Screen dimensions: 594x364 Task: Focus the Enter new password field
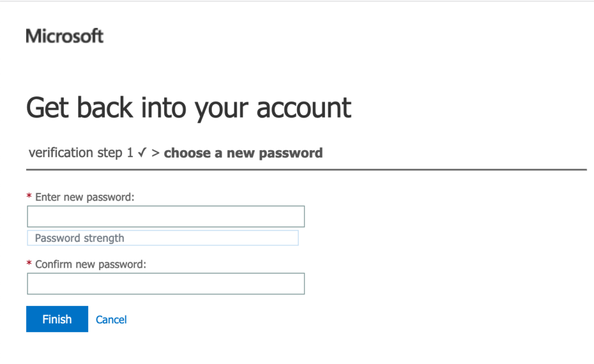[x=165, y=216]
